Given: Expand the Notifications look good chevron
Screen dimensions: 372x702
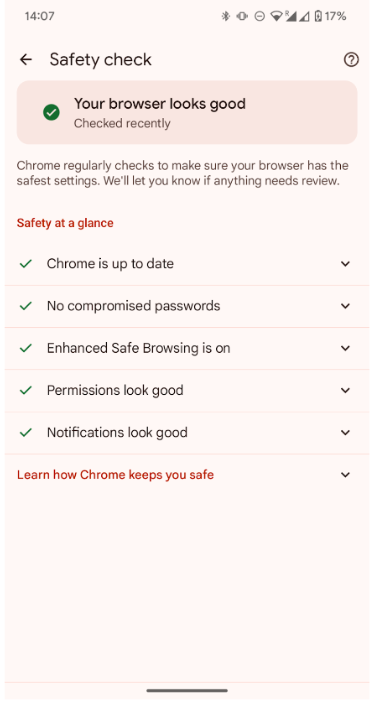Looking at the screenshot, I should pyautogui.click(x=345, y=432).
